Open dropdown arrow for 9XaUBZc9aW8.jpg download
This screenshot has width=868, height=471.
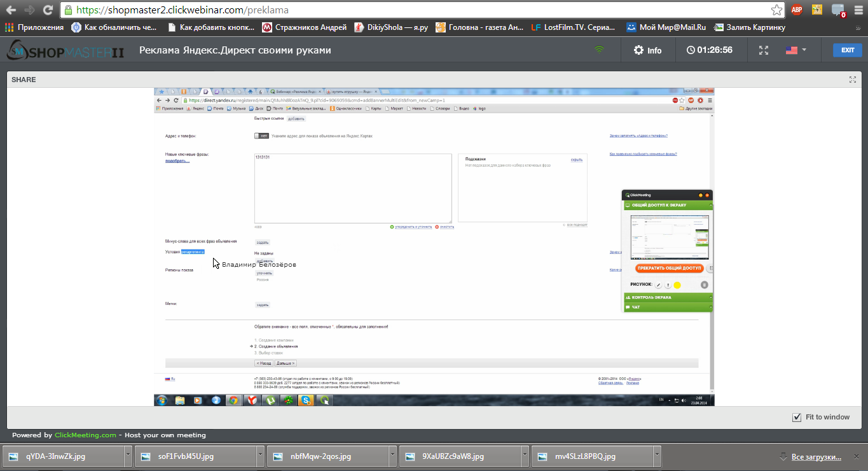(525, 456)
